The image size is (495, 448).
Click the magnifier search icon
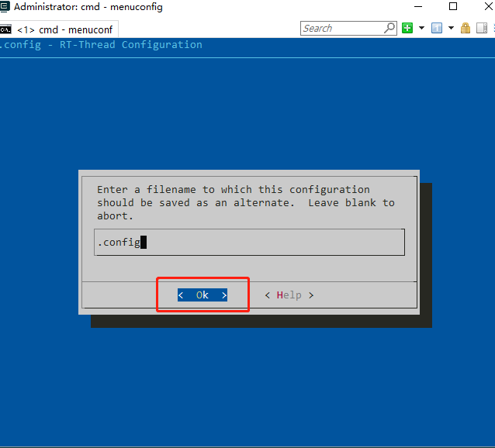pyautogui.click(x=390, y=28)
